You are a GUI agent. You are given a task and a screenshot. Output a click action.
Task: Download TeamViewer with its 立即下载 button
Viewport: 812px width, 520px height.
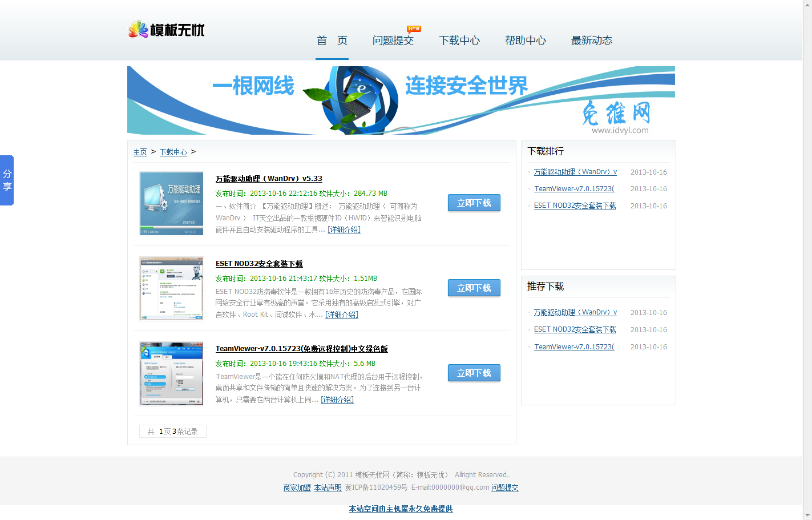coord(474,373)
